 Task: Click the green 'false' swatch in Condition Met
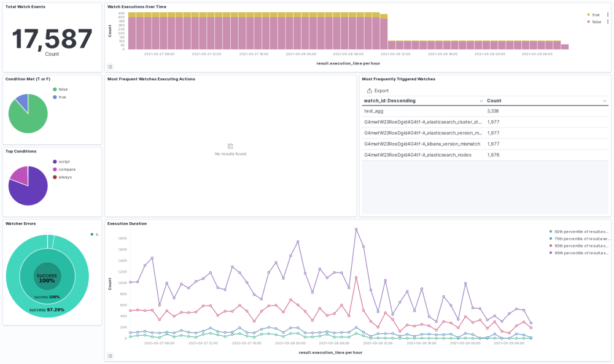55,89
